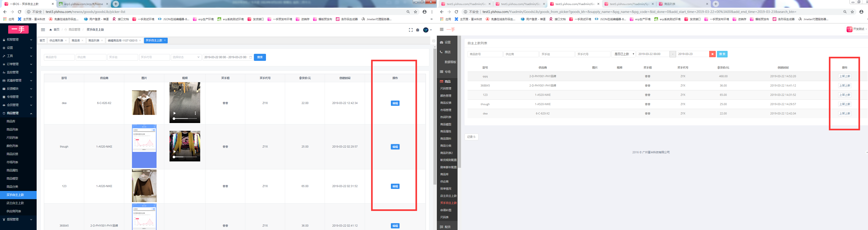
Task: Select 推送 in right window sidebar
Action: click(448, 52)
